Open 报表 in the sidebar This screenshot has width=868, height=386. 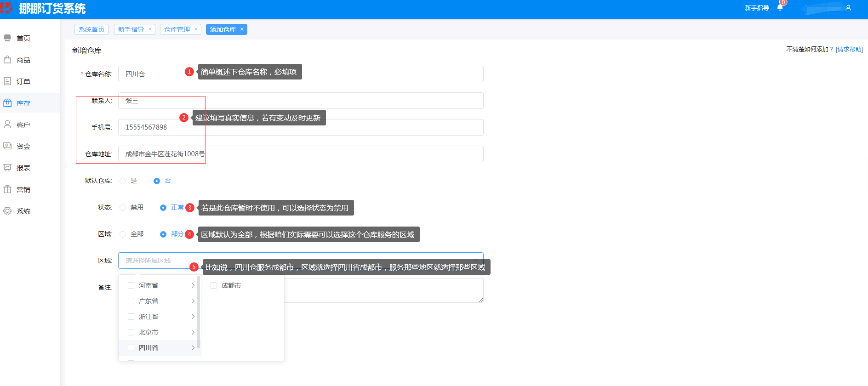pyautogui.click(x=23, y=168)
